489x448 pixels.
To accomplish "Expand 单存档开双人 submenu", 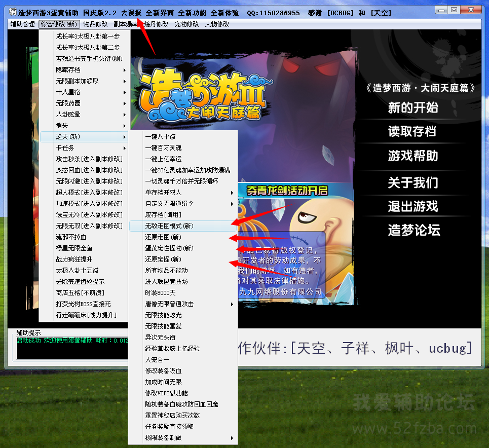I will tap(183, 193).
